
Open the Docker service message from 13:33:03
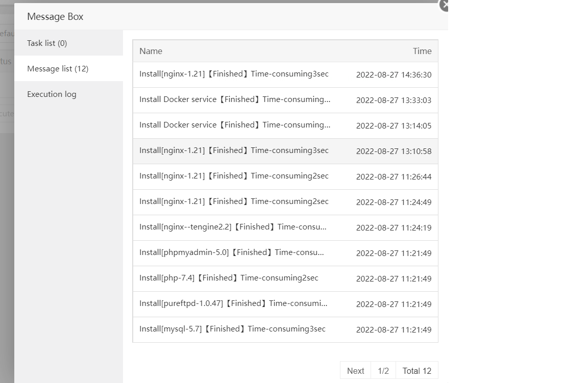[235, 100]
